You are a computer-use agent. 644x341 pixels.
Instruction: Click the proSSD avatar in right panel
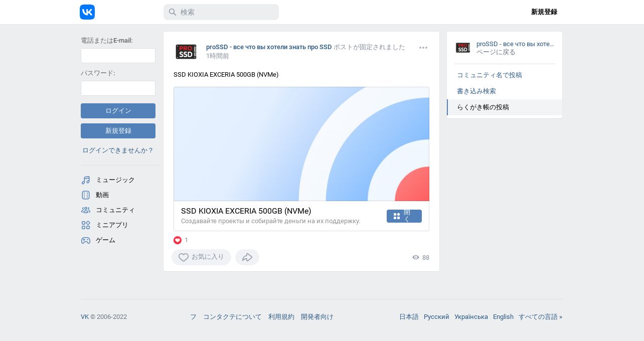point(463,48)
